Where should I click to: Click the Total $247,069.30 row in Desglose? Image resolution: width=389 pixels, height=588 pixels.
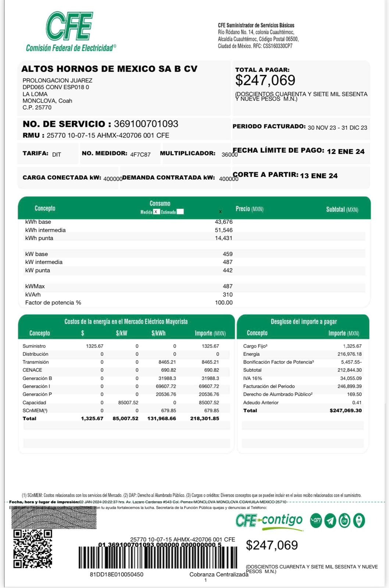pos(302,410)
